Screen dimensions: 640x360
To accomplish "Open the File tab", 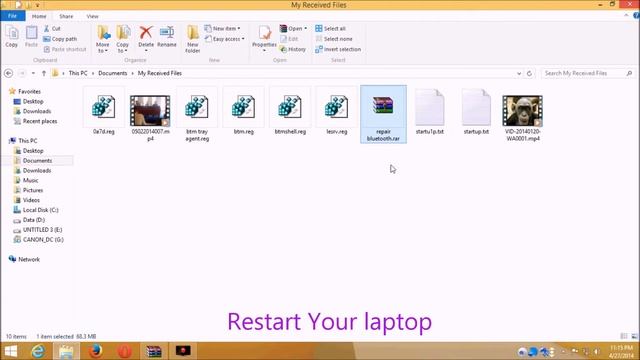I will click(13, 16).
